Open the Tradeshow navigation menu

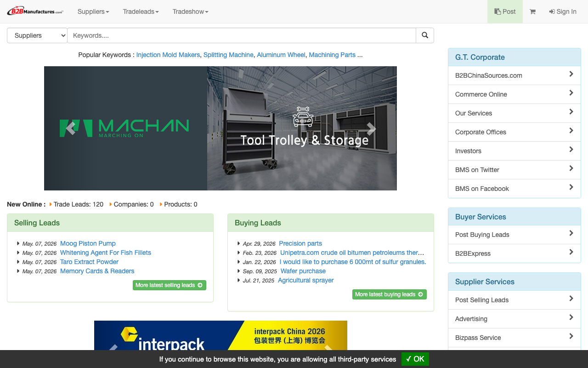click(190, 11)
